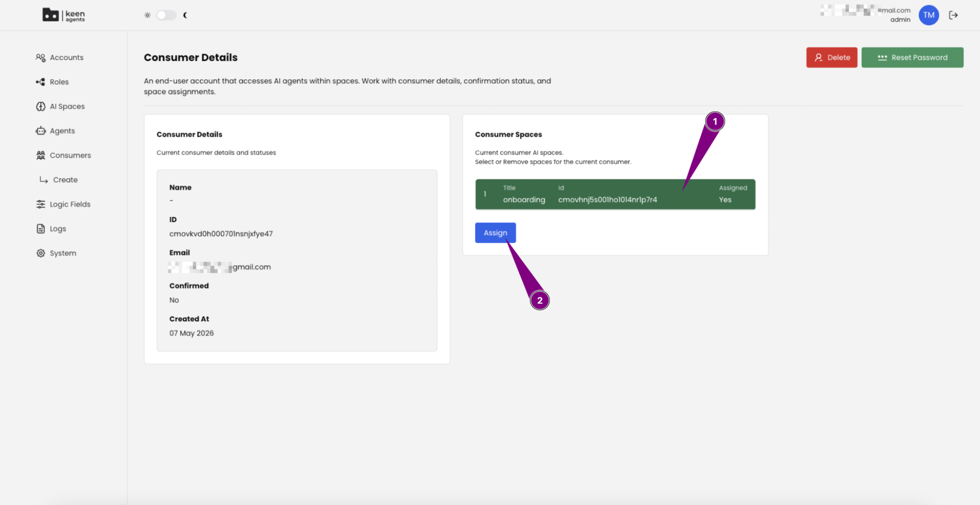
Task: Click the Logic Fields sliders icon
Action: point(41,204)
